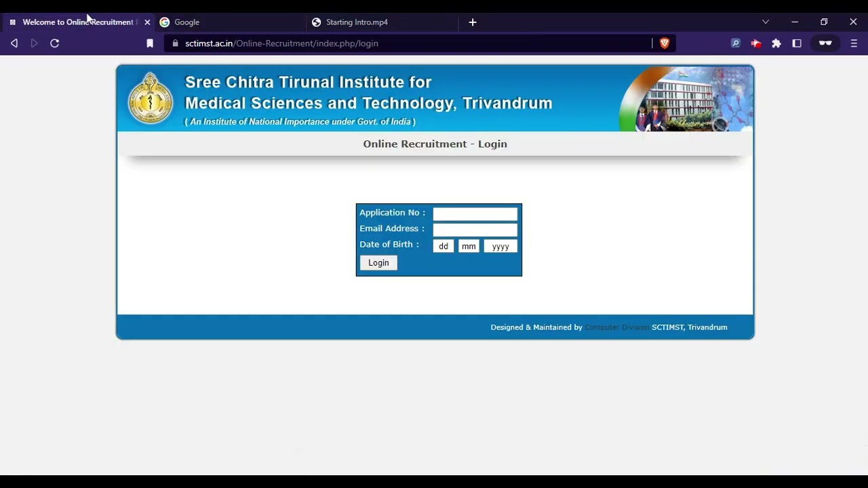This screenshot has height=488, width=868.
Task: Click the Computer Division link
Action: [x=616, y=327]
